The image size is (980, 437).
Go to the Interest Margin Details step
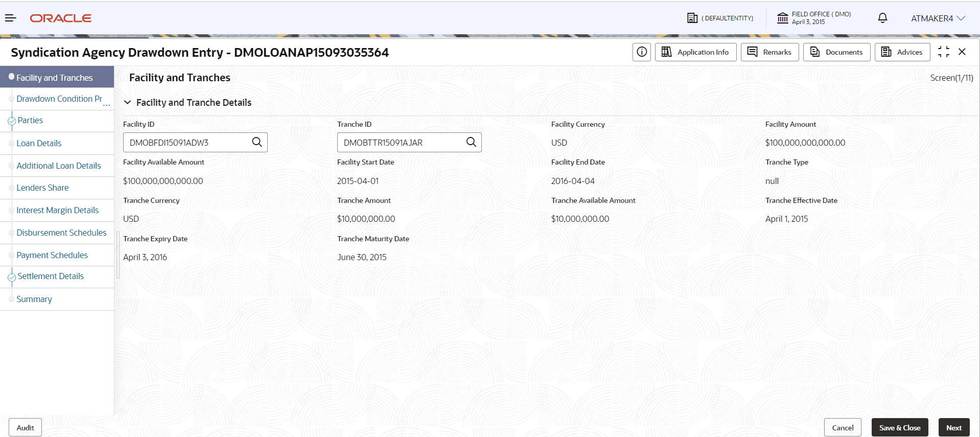57,210
